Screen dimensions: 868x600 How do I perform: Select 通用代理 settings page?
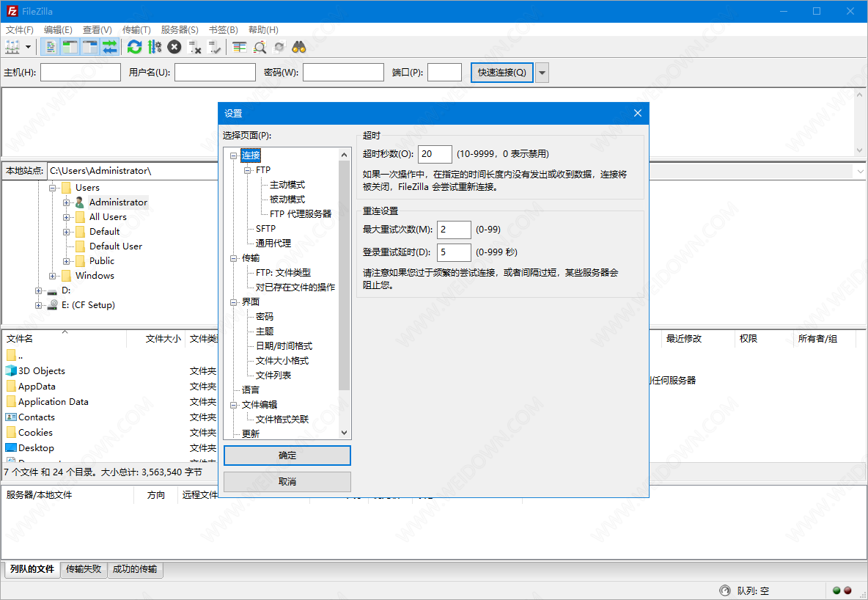tap(273, 243)
